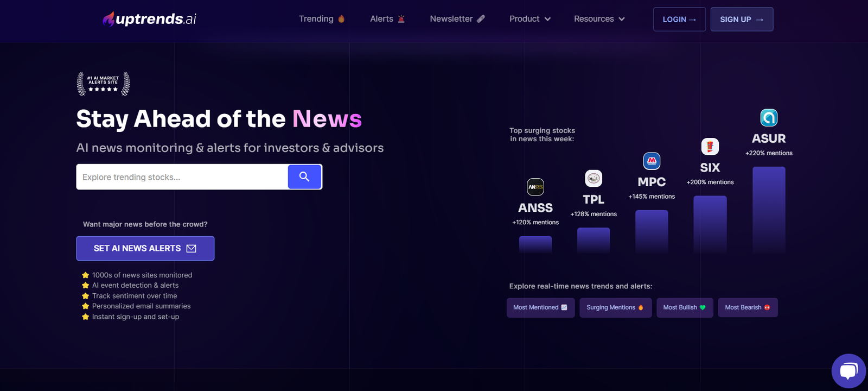868x391 pixels.
Task: Click the TPL ticker label
Action: 593,200
